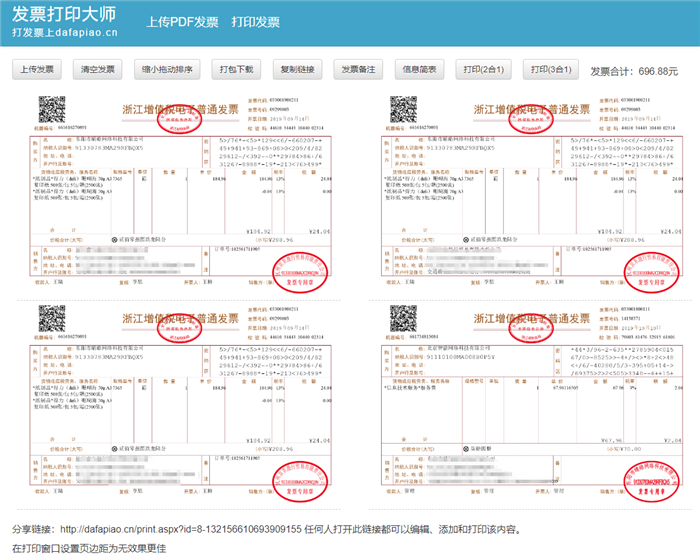The image size is (700, 560).
Task: Click the 发票专用章 red seal on top-left invoice
Action: (300, 272)
